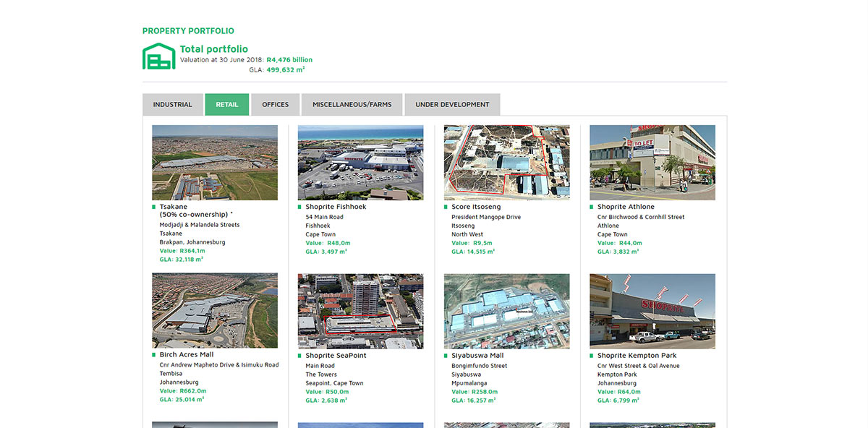Screen dimensions: 868x428
Task: Click the green marker beside Siyabuswa Mall
Action: 446,355
